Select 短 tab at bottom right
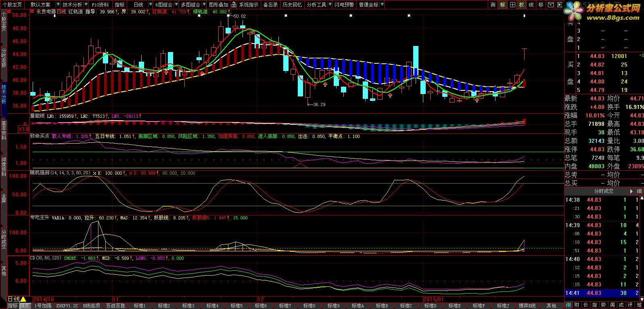The width and height of the screenshot is (644, 309). click(639, 305)
